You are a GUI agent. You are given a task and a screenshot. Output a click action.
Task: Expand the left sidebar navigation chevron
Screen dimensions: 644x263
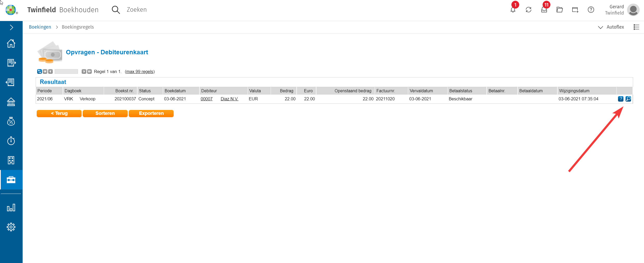[11, 27]
